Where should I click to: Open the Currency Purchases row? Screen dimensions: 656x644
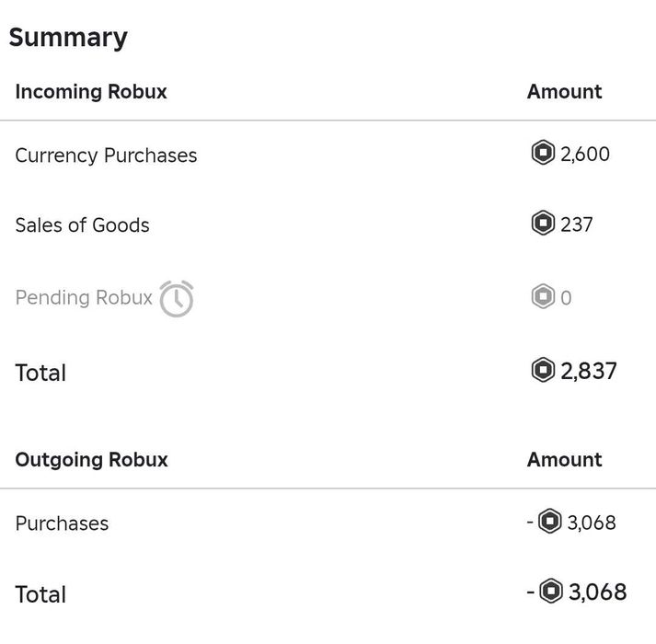106,155
